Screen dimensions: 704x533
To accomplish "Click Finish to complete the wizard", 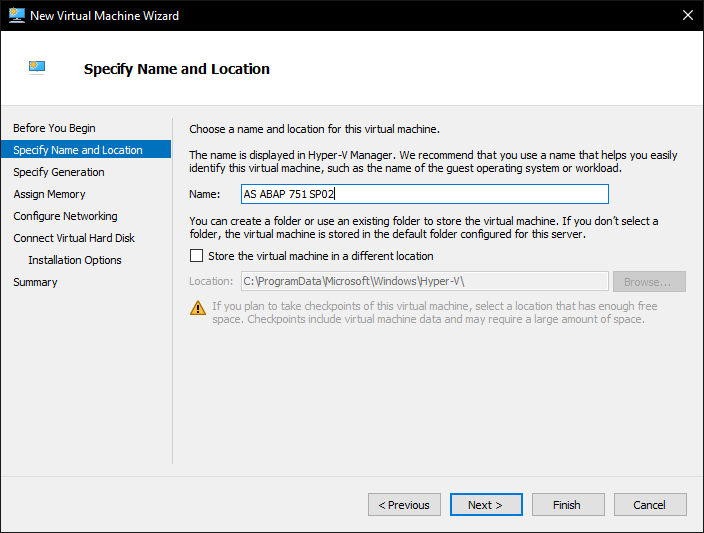I will click(568, 505).
